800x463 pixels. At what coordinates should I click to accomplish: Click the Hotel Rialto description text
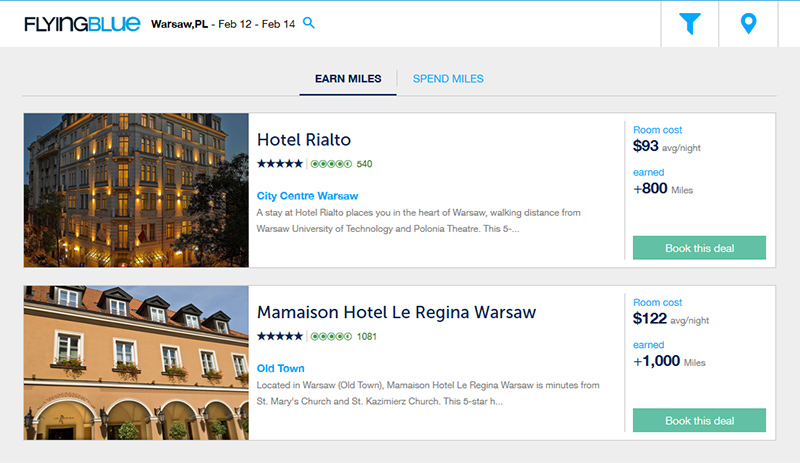[x=418, y=221]
